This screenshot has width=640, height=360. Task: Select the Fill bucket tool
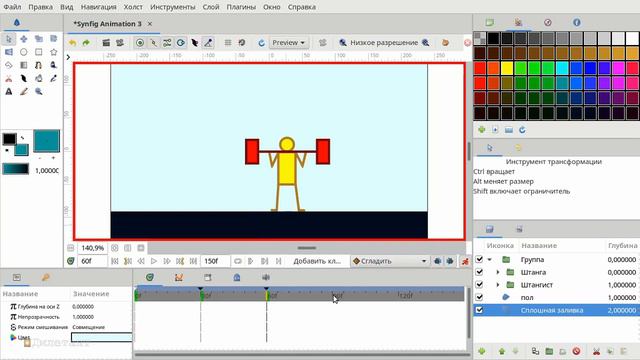(x=39, y=78)
